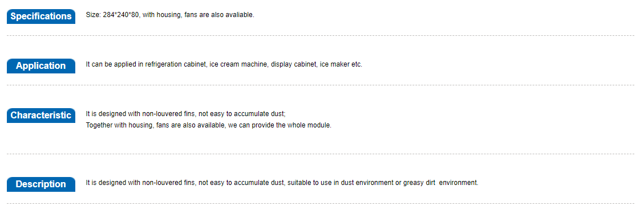Click the blue Description label
644x214 pixels.
[x=41, y=184]
